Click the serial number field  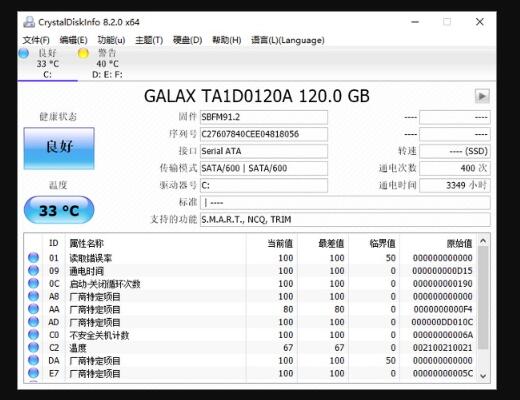pyautogui.click(x=264, y=134)
